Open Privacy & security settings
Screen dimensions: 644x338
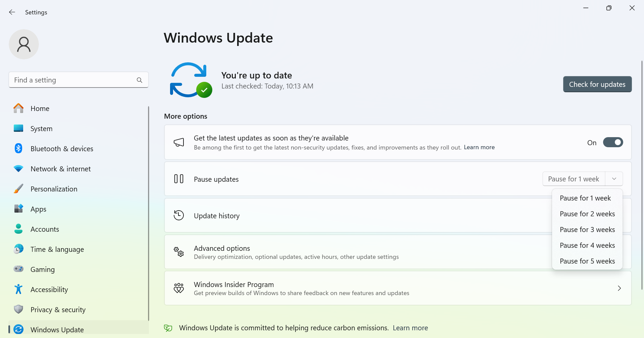click(78, 309)
